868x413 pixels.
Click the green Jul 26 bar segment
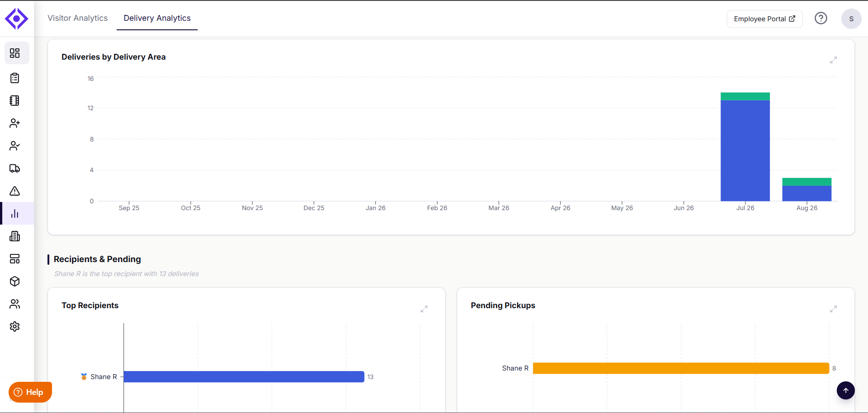point(745,96)
